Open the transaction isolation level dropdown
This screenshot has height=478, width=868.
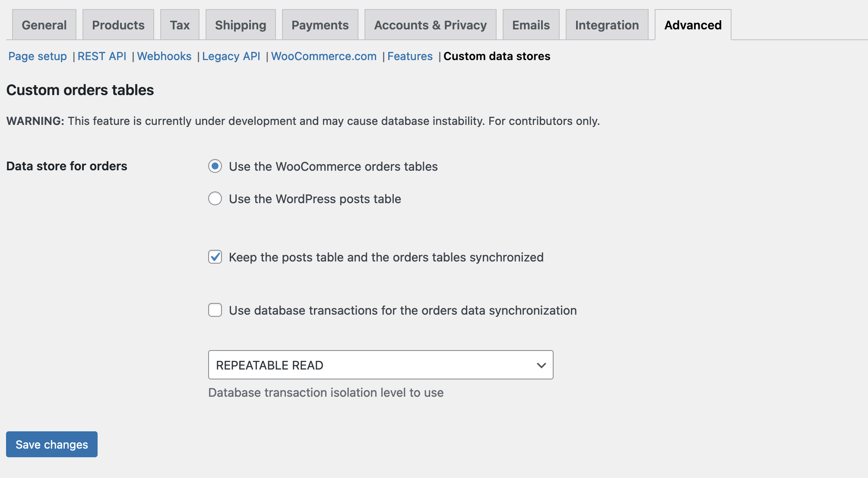pos(380,365)
